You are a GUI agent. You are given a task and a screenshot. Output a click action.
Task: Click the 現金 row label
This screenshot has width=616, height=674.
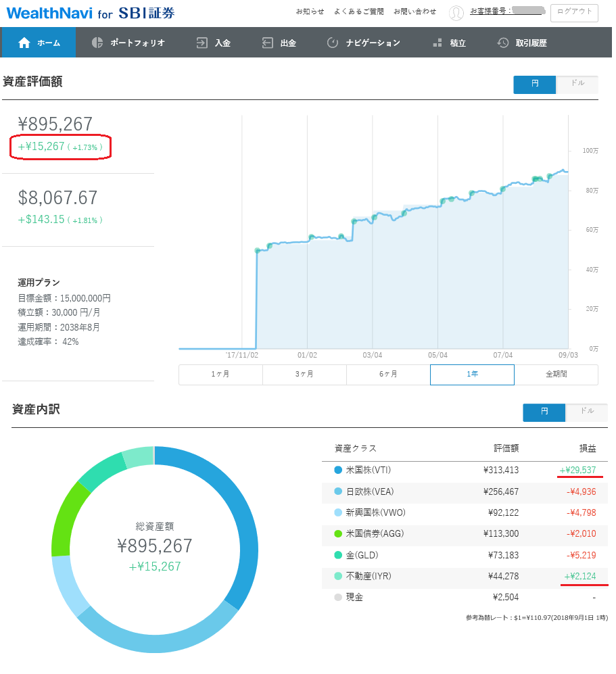(x=354, y=597)
